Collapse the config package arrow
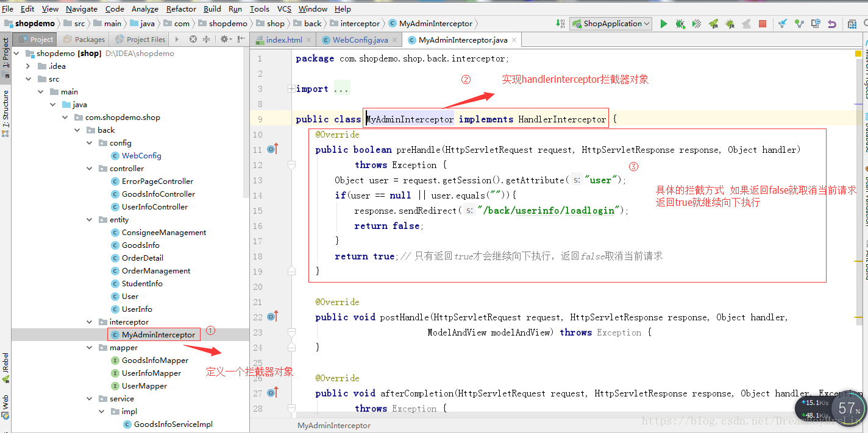The height and width of the screenshot is (433, 868). coord(90,143)
